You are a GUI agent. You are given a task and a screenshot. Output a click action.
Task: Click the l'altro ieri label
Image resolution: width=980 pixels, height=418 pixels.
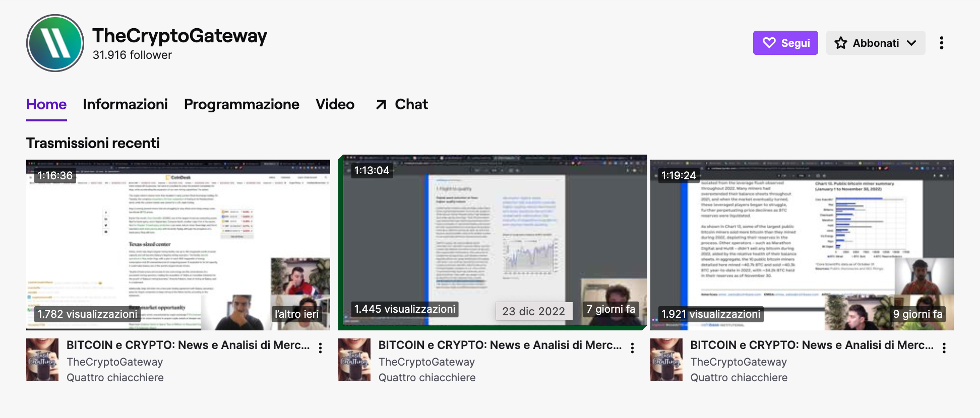click(296, 314)
